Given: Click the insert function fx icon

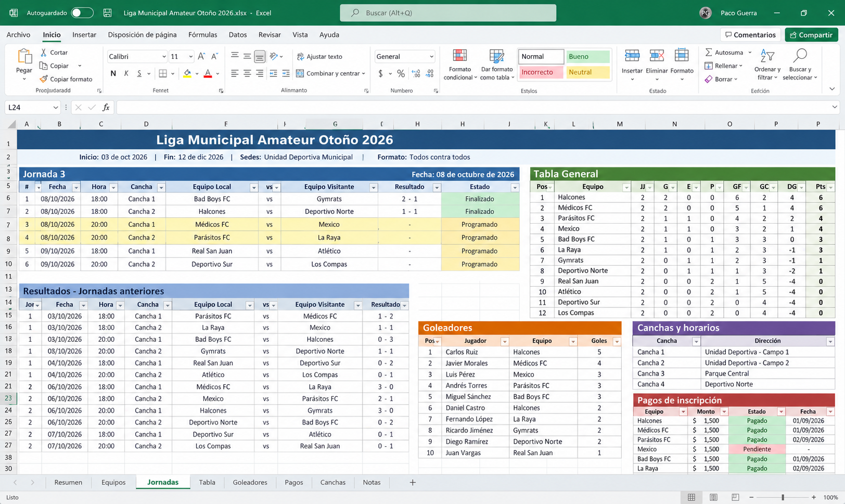Looking at the screenshot, I should (106, 107).
